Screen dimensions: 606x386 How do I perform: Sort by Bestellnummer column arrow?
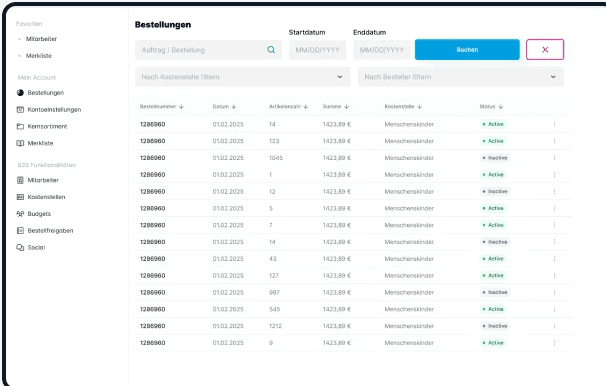click(181, 107)
